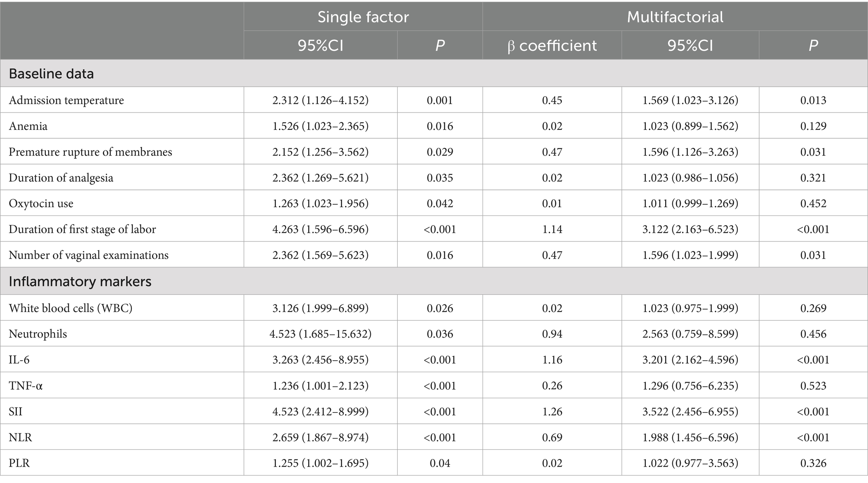
Task: Select Number of vaginal examinations label
Action: 89,255
